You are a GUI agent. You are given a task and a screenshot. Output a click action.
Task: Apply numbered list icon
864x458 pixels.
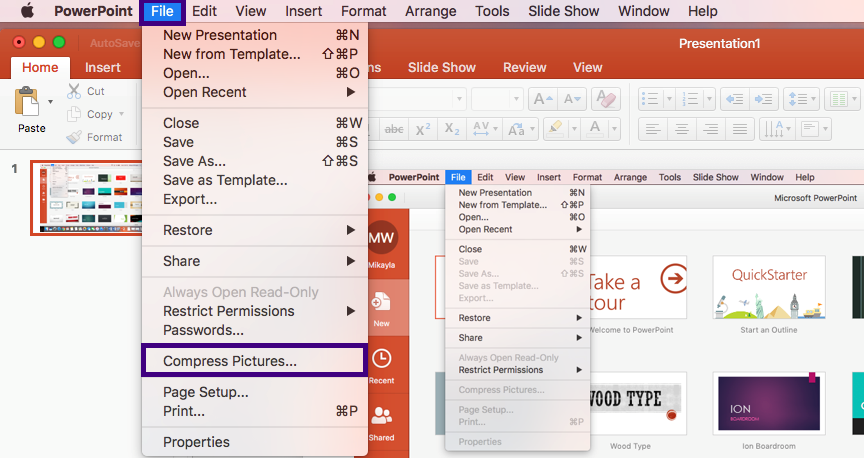tap(690, 99)
